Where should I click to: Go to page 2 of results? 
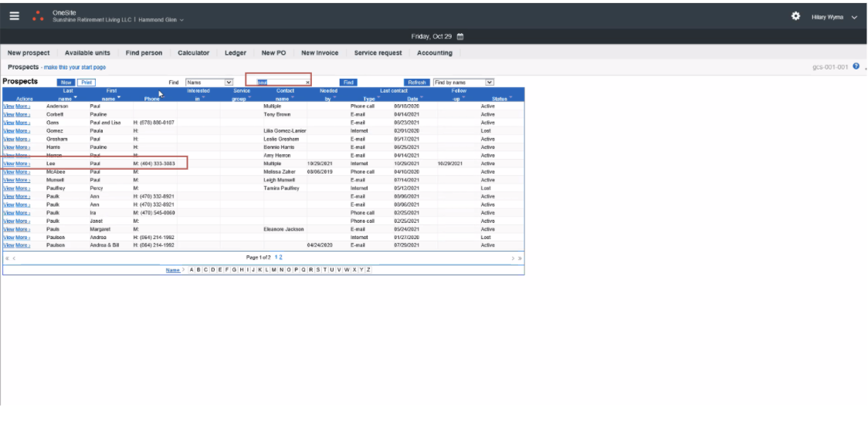click(280, 257)
